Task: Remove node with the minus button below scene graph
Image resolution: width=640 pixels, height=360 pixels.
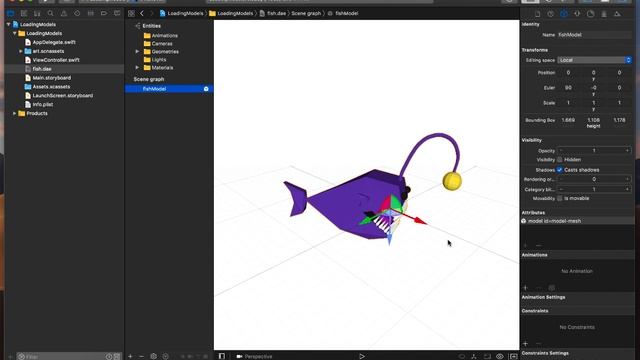Action: tap(141, 356)
